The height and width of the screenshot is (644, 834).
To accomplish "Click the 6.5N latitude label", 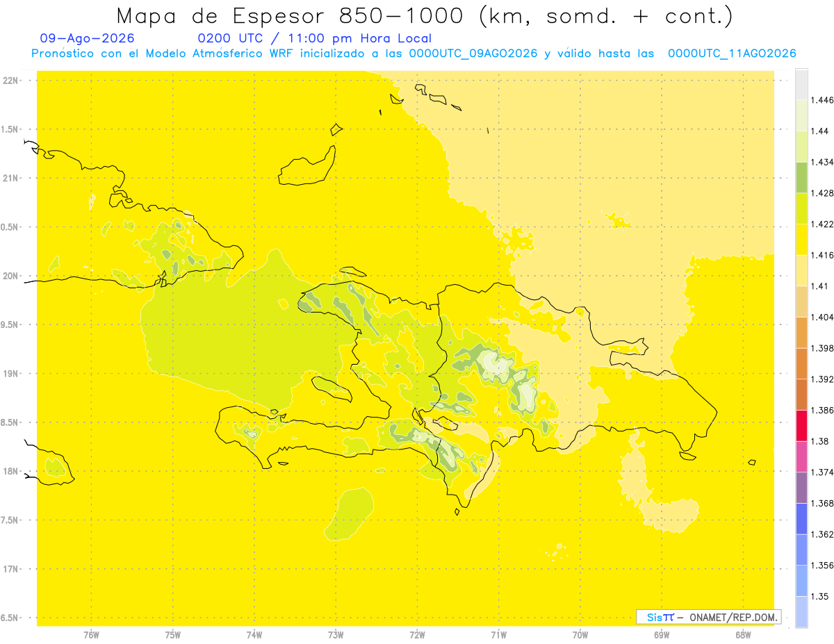I will [x=9, y=618].
